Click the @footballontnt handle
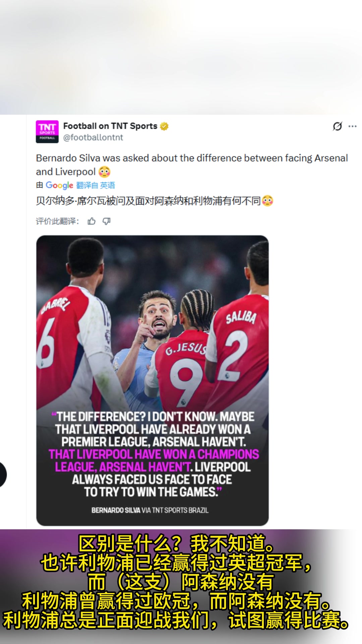 [x=93, y=138]
